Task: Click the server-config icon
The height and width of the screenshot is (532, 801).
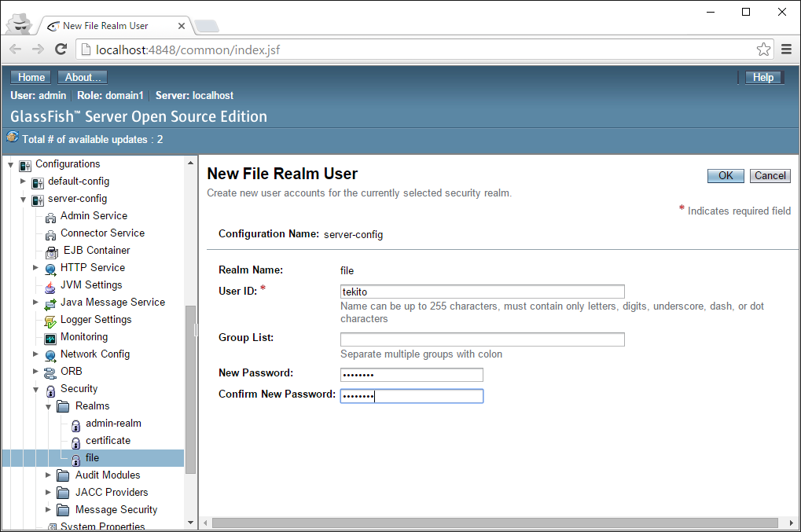Action: (37, 200)
